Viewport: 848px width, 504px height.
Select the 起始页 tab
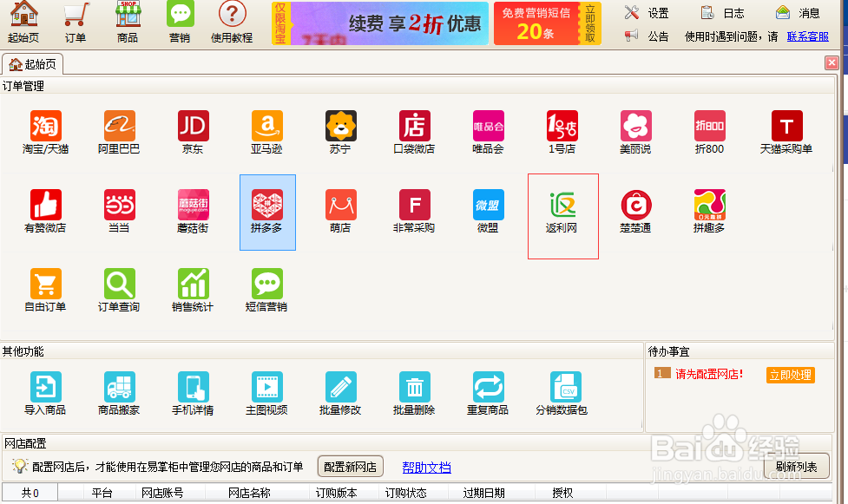point(33,64)
